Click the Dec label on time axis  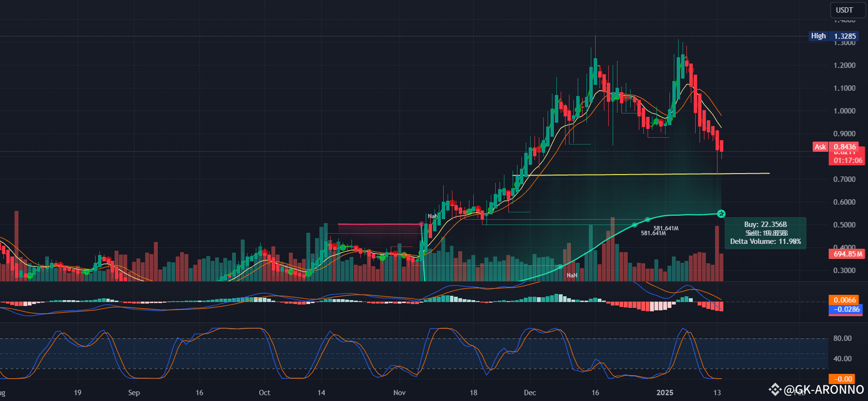530,393
